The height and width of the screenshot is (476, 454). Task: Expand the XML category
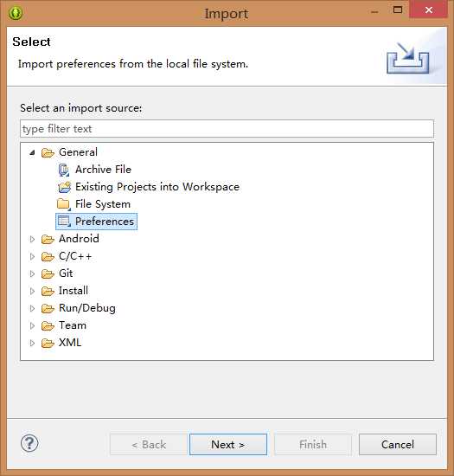pos(32,343)
